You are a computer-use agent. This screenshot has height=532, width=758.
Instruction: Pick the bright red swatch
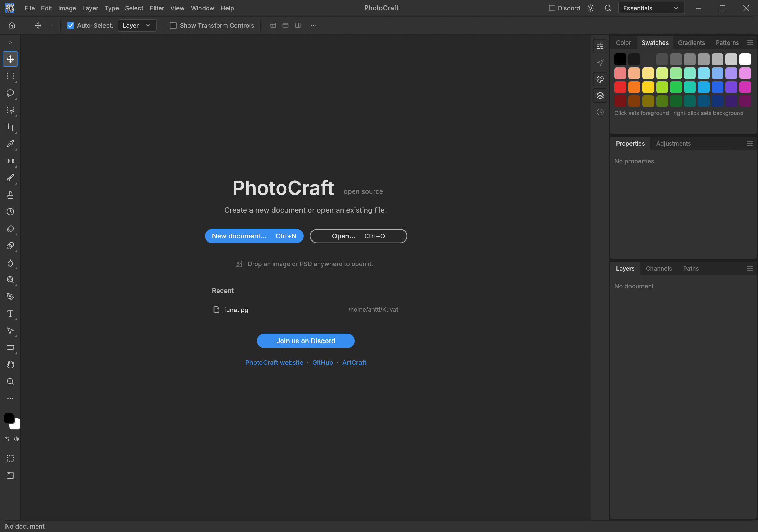point(620,87)
